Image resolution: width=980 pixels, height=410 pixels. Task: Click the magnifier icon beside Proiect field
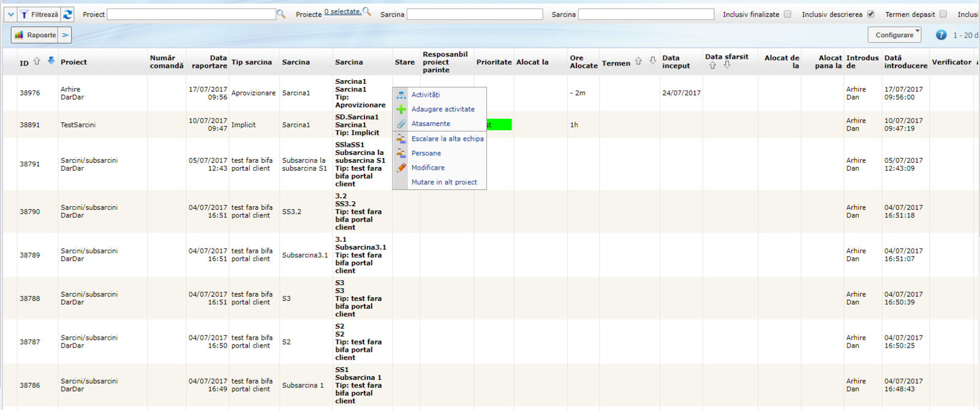pos(281,13)
